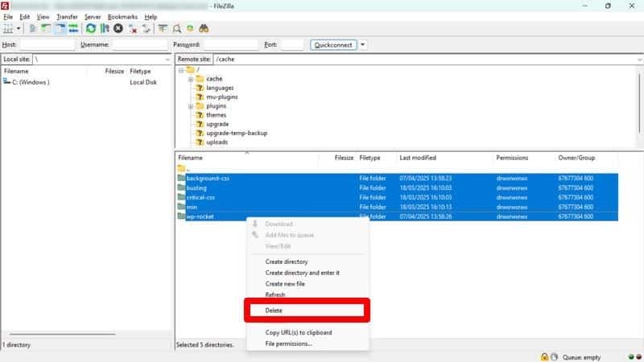
Task: Open the Bookmarks menu
Action: click(122, 17)
